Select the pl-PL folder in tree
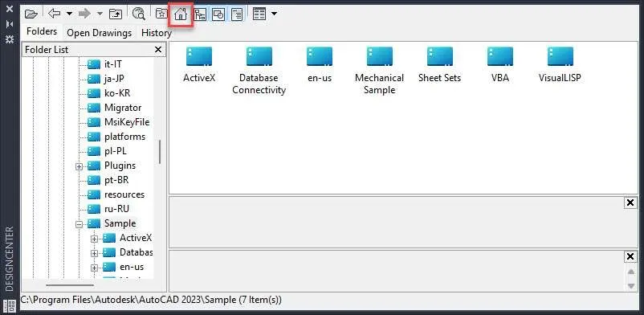The height and width of the screenshot is (315, 644). [107, 151]
